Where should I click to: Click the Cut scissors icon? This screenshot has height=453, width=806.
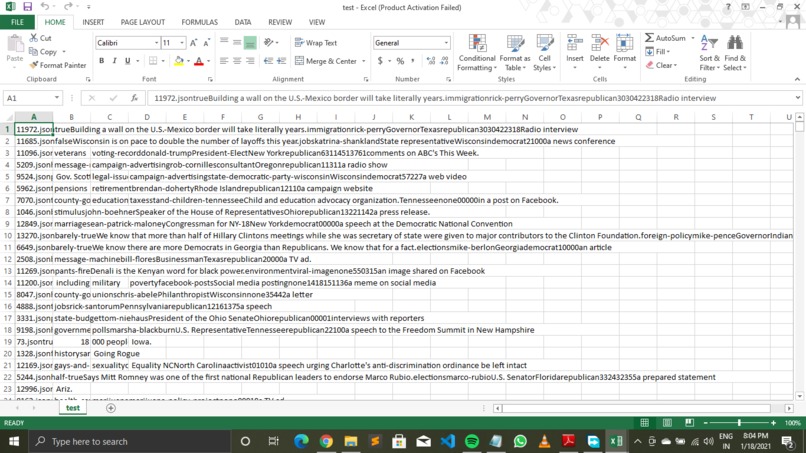point(33,38)
